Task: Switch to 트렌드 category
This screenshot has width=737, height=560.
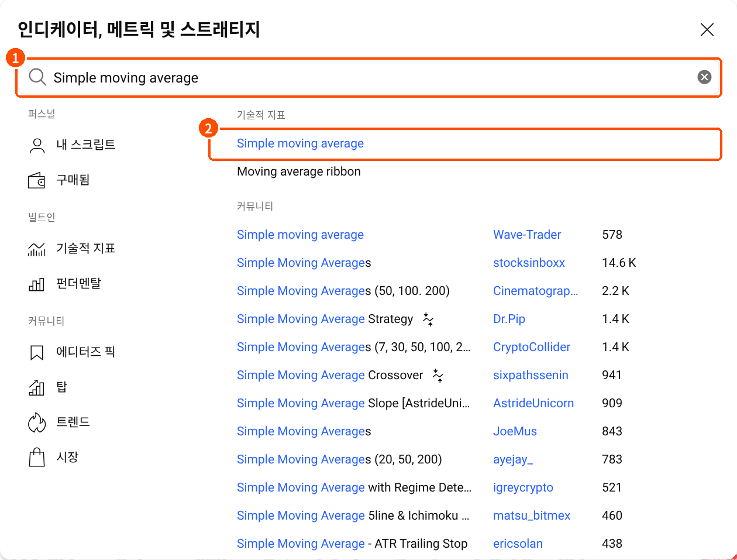Action: (73, 422)
